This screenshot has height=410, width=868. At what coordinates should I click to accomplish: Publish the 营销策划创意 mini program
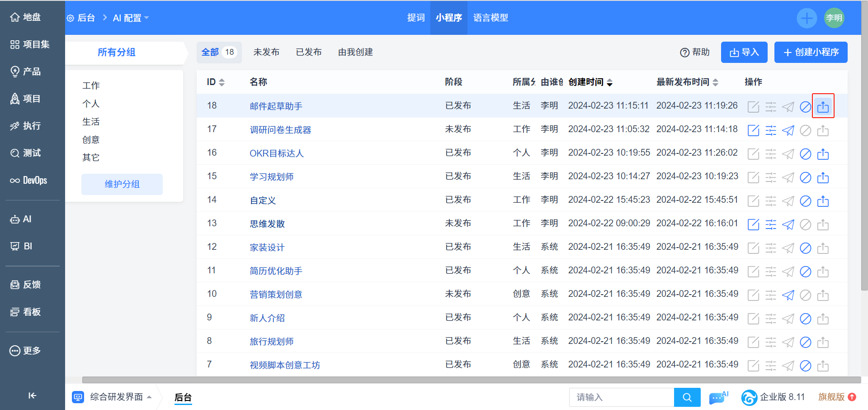click(788, 295)
